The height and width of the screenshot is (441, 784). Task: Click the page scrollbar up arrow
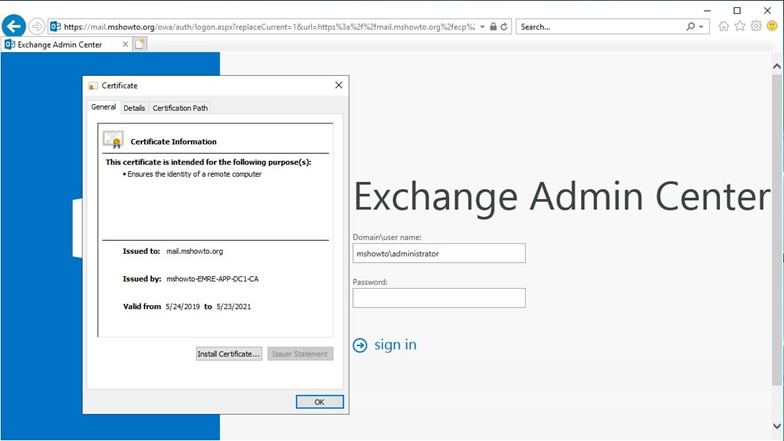point(776,66)
